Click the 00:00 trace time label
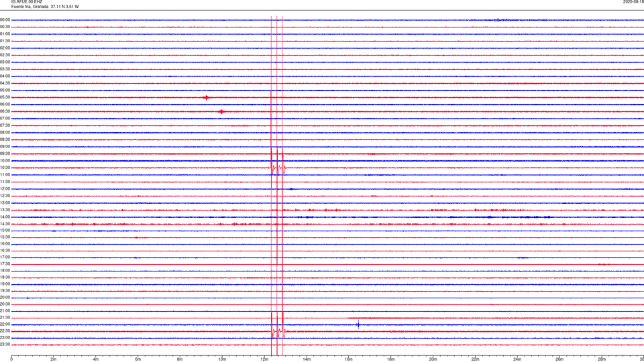Screen dimensions: 644x362 tap(5, 19)
